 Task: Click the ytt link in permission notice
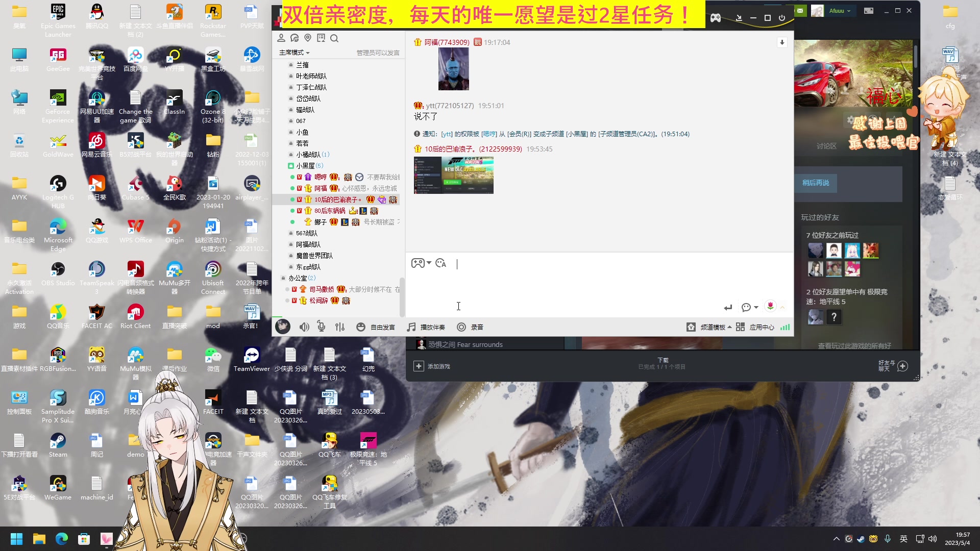(x=446, y=134)
